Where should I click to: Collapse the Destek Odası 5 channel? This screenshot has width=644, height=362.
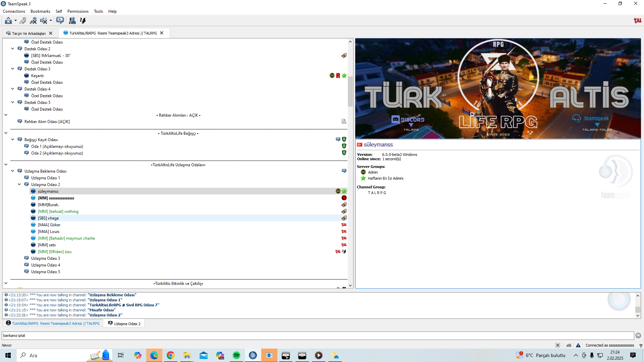[12, 103]
